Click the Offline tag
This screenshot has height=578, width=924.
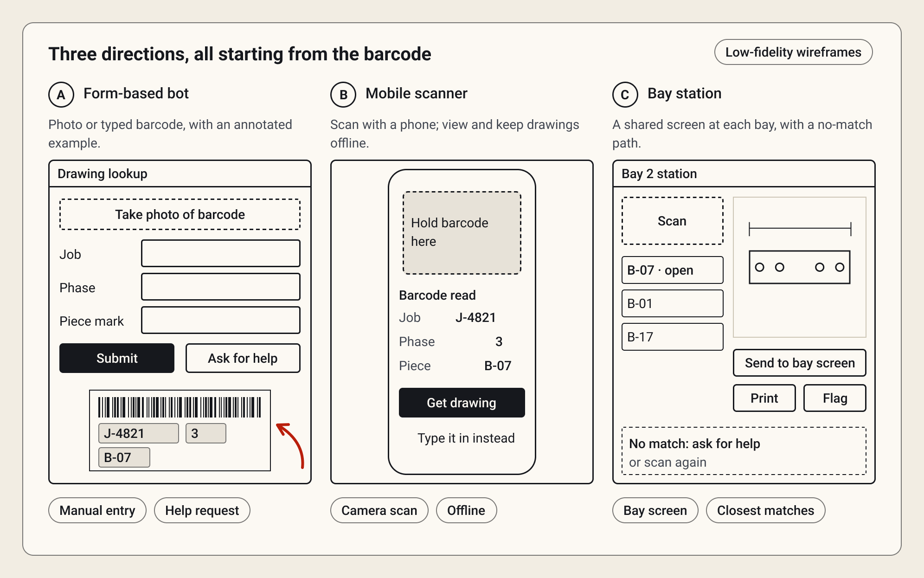pos(466,510)
